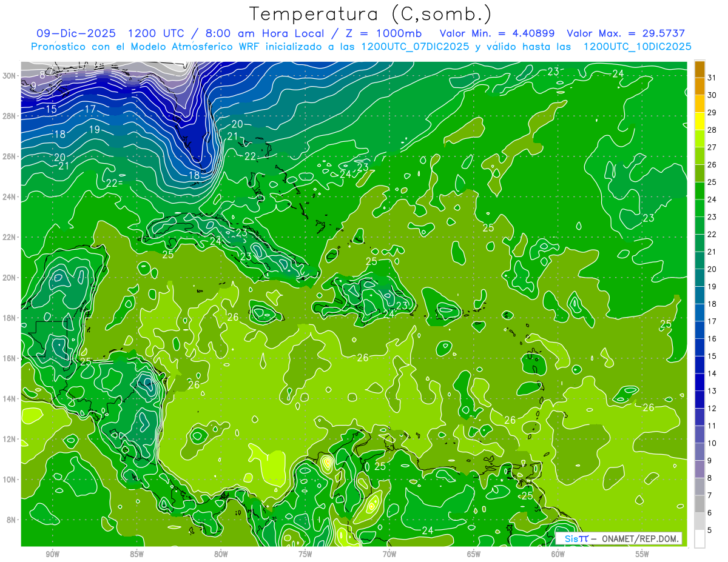Click legend value "14" on color scale
728x562 pixels.
712,374
